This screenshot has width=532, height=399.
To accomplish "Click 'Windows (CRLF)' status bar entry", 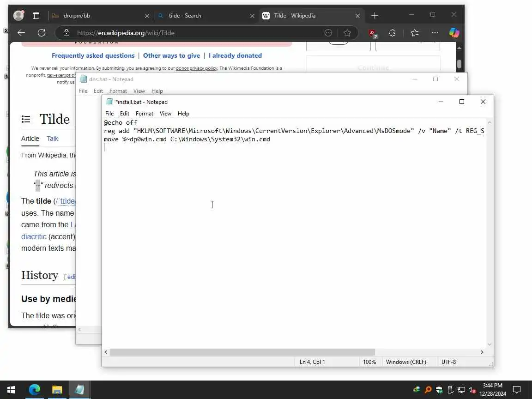I will 406,362.
